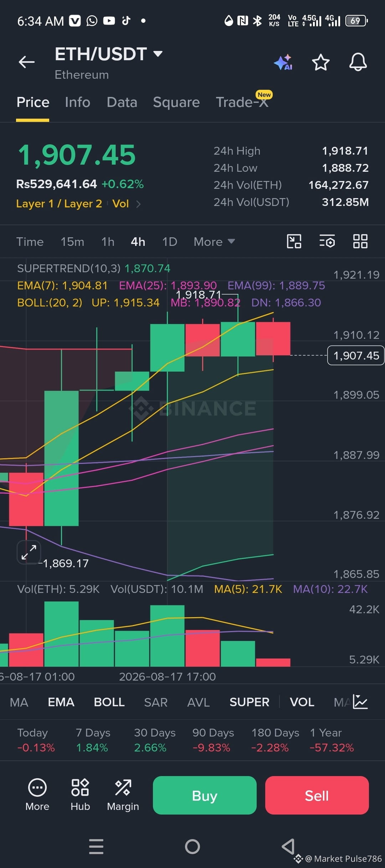385x868 pixels.
Task: Open the Vol tag link
Action: pos(120,203)
